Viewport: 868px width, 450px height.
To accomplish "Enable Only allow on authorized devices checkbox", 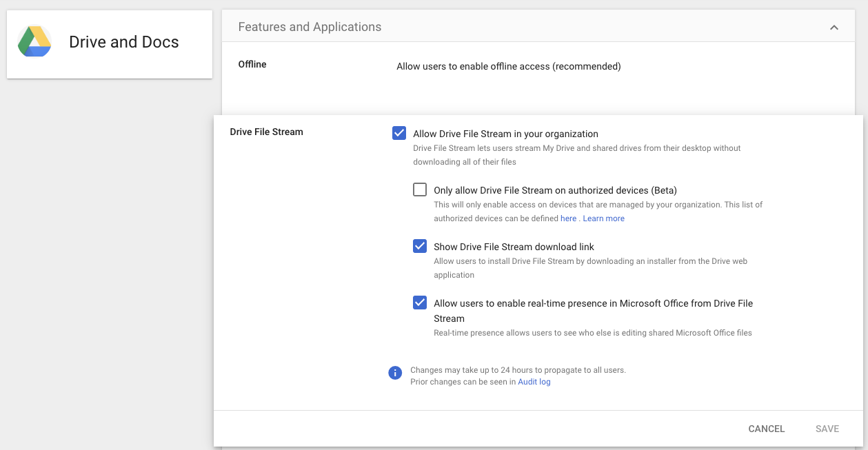I will click(x=420, y=190).
